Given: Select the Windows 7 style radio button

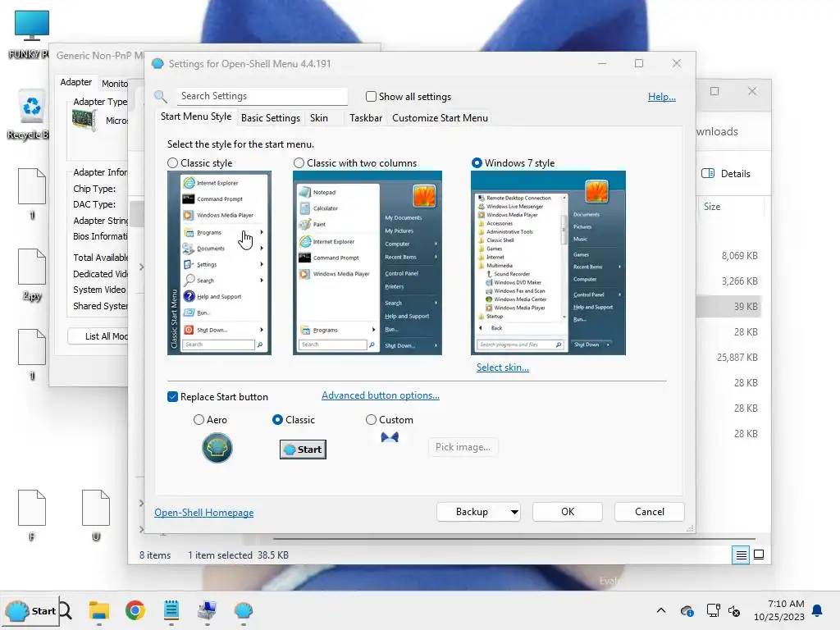Looking at the screenshot, I should pyautogui.click(x=477, y=163).
